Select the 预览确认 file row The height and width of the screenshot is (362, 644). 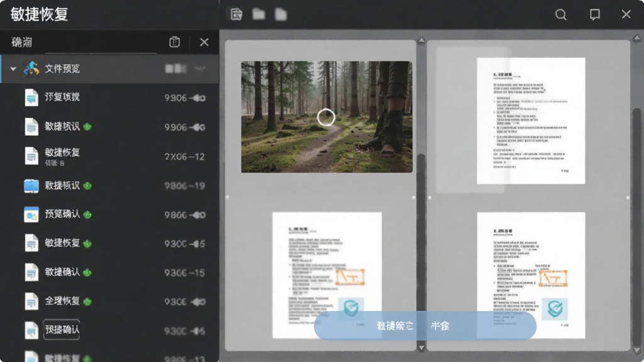(109, 215)
